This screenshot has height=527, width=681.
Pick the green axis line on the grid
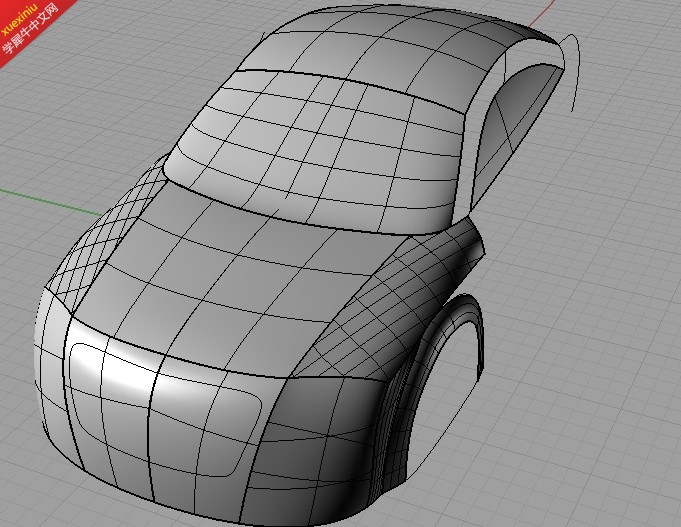point(51,202)
